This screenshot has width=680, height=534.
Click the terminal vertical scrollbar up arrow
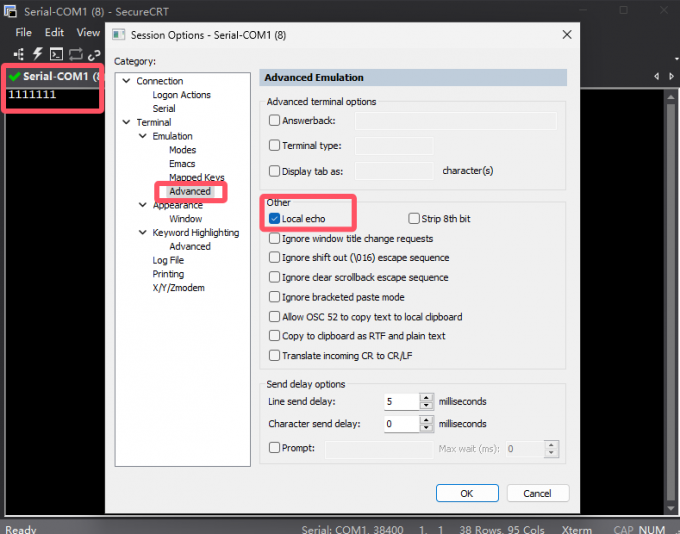click(671, 96)
